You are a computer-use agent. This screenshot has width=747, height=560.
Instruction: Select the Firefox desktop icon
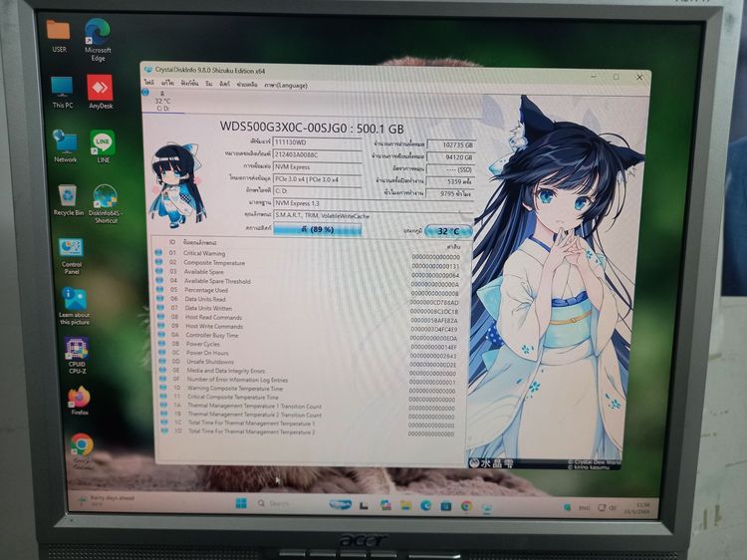click(80, 401)
